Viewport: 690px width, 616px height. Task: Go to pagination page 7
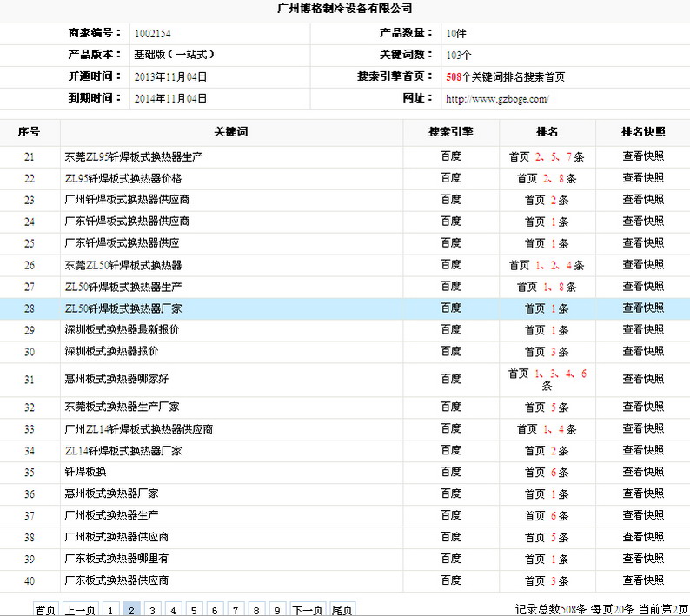[236, 610]
